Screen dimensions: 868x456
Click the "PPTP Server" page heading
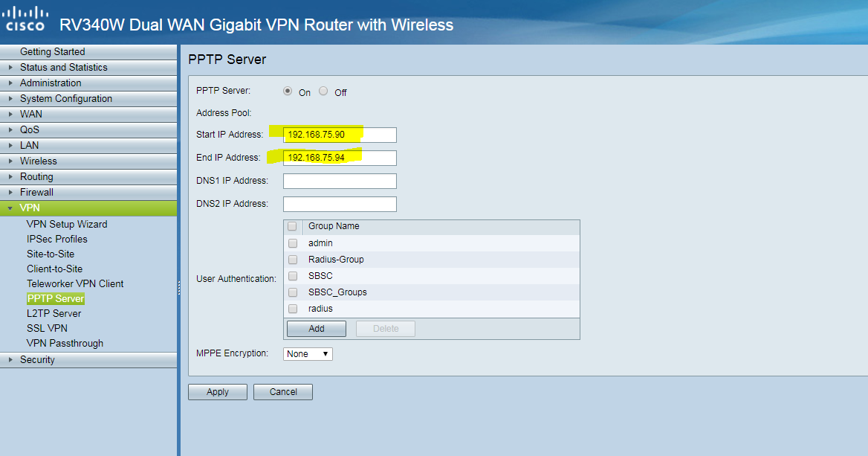227,60
